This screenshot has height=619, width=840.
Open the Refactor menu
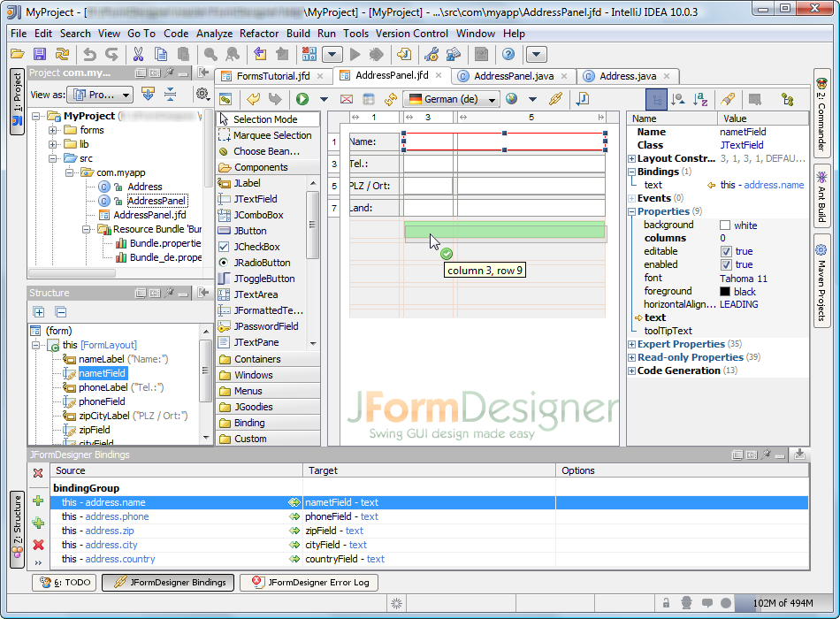259,33
